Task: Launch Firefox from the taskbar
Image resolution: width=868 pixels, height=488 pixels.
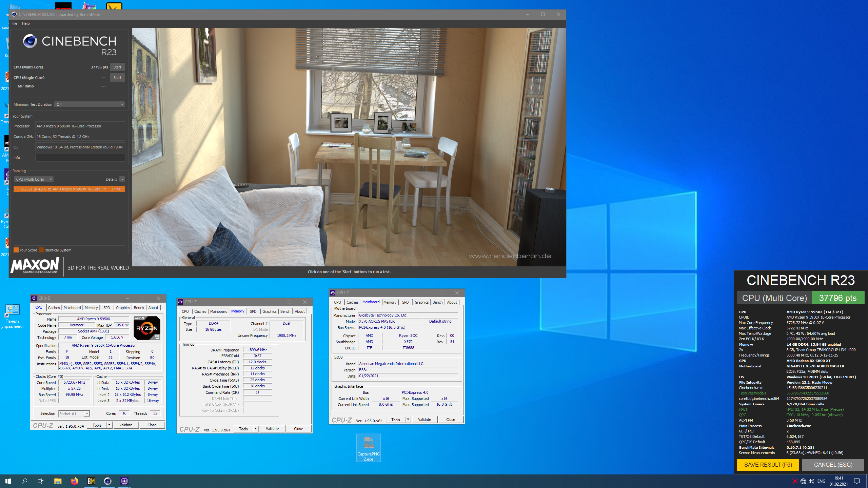Action: click(x=75, y=481)
